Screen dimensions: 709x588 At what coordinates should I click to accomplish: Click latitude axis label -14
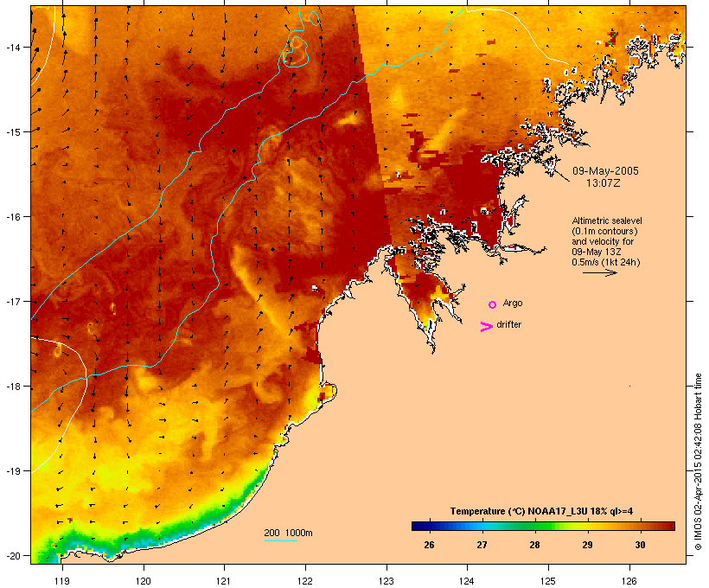[12, 47]
